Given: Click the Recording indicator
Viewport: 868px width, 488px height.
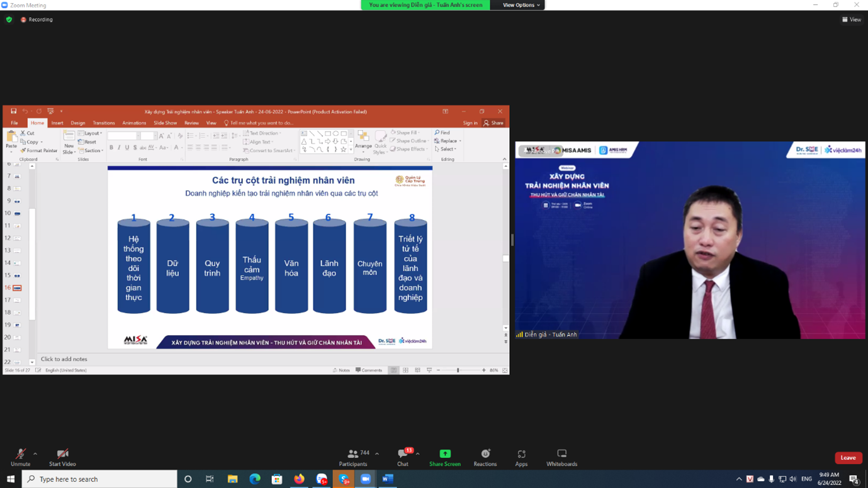Looking at the screenshot, I should [x=37, y=19].
